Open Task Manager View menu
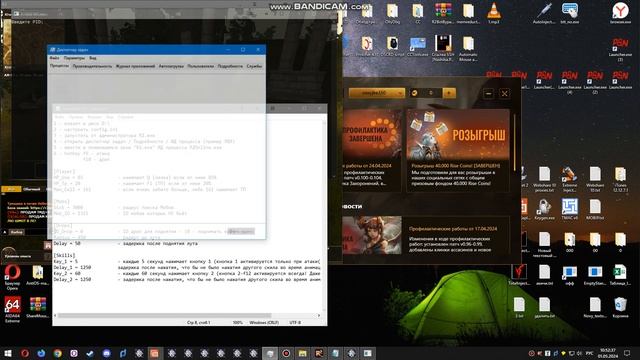The width and height of the screenshot is (640, 360). [x=93, y=58]
